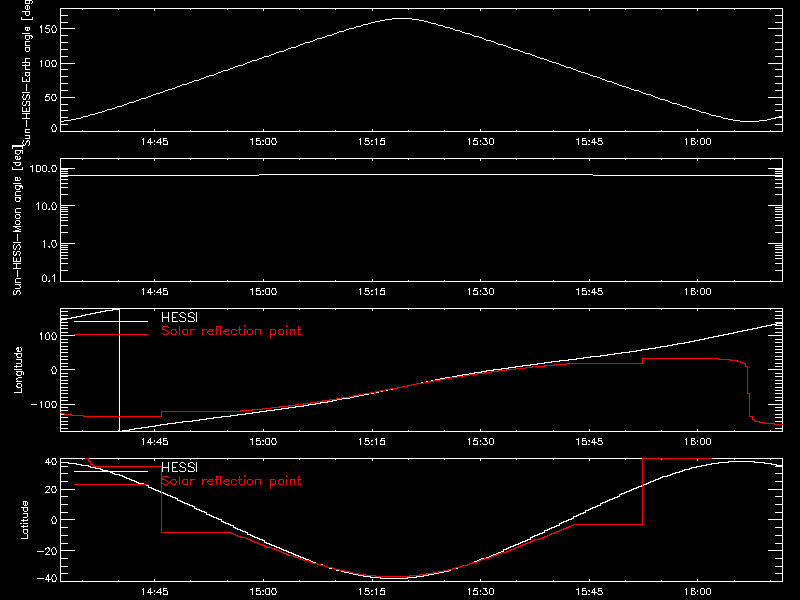Screen dimensions: 800x600
Task: Click 15:30 time label under Earth angle plot
Action: [x=481, y=142]
